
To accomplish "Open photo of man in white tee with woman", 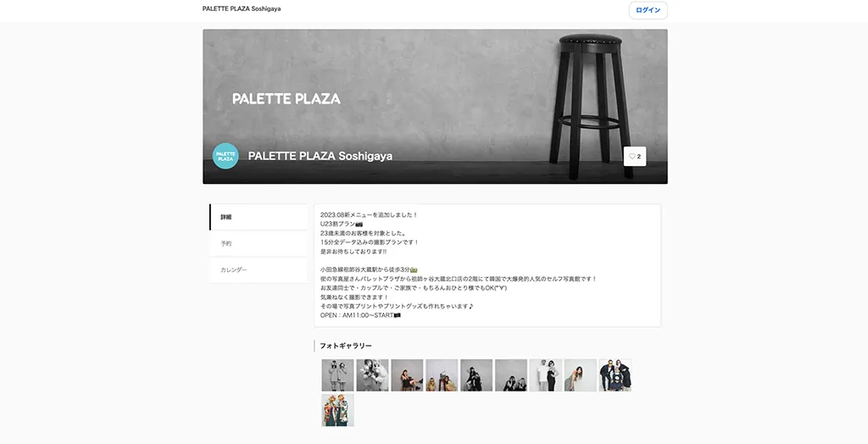I will click(x=546, y=375).
